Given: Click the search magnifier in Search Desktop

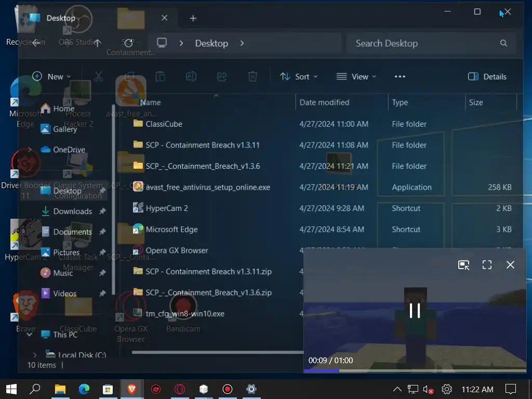Looking at the screenshot, I should (504, 43).
